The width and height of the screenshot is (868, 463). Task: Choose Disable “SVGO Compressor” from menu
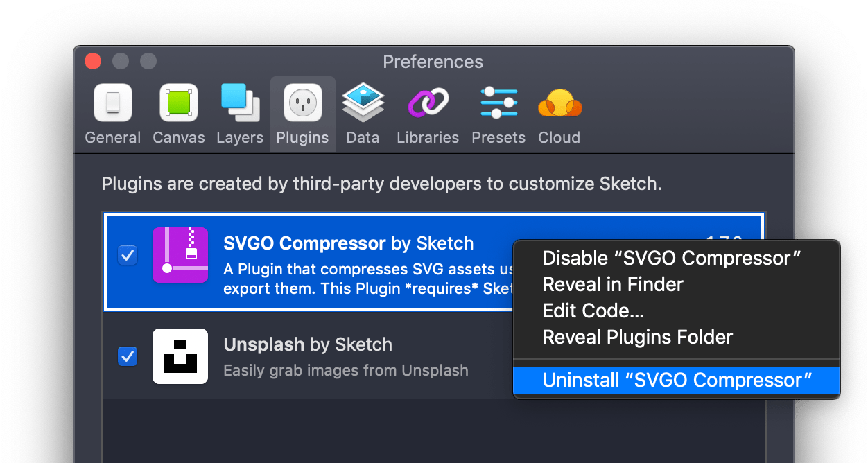coord(671,257)
